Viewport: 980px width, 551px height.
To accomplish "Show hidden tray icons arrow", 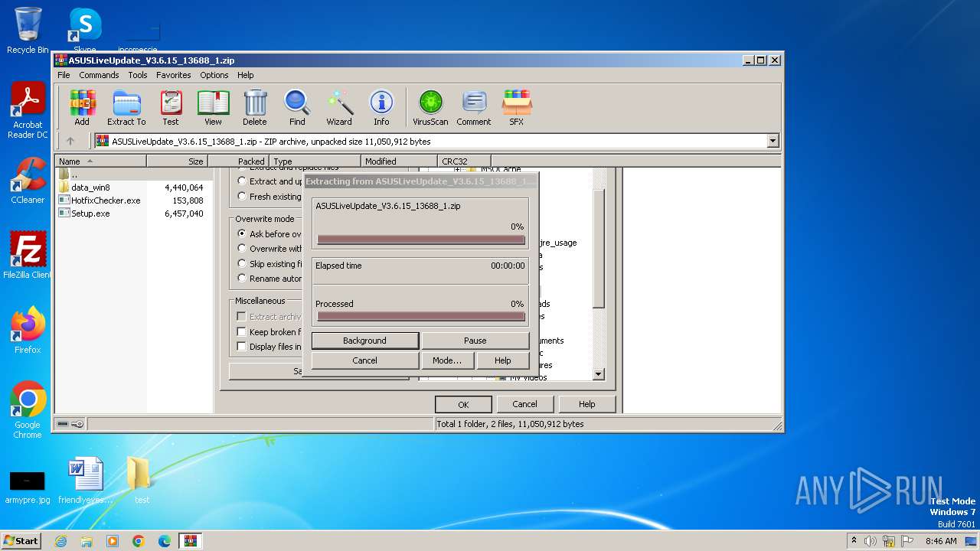I will coord(854,540).
